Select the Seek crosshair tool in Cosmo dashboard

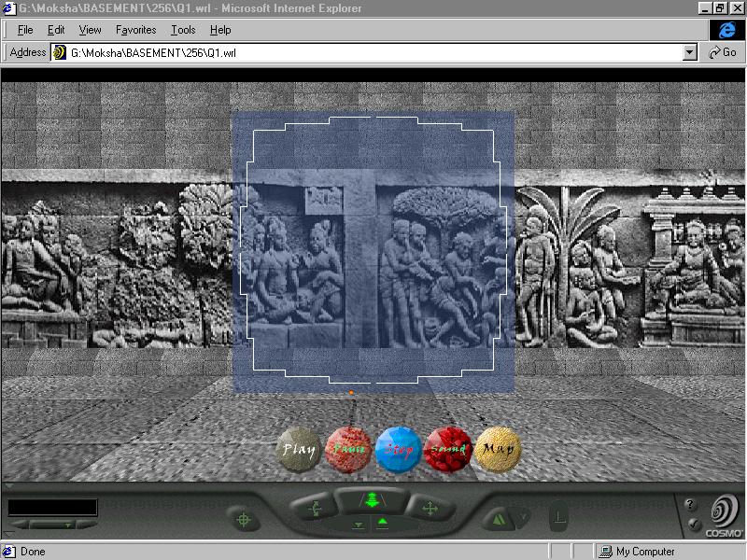tap(244, 519)
